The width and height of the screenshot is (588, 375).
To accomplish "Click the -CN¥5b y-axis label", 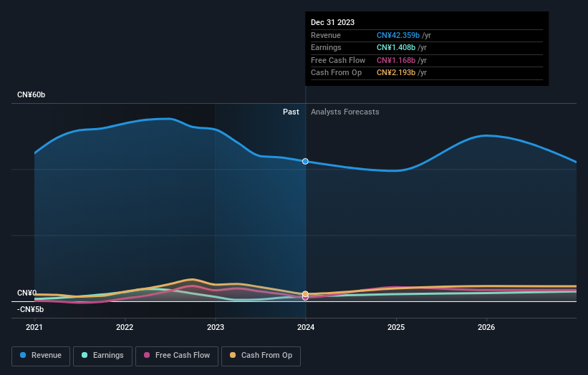I will (30, 309).
